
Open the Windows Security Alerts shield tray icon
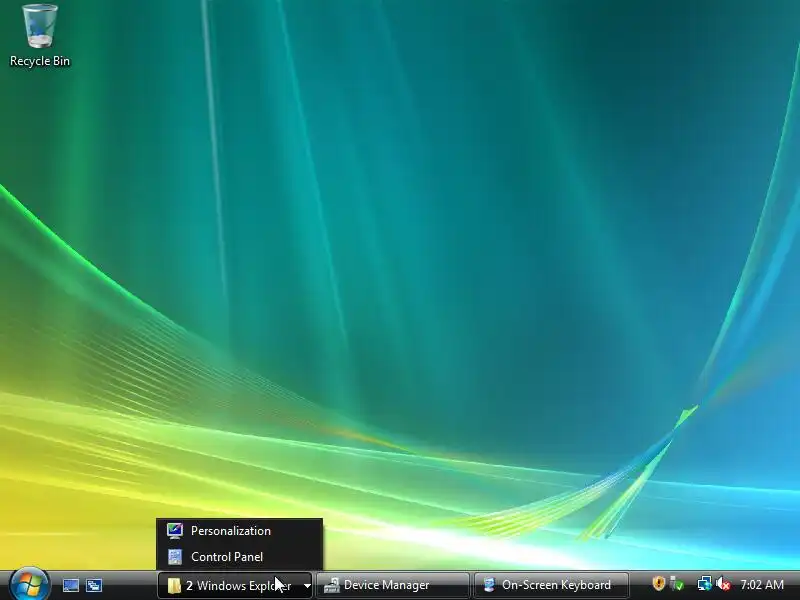coord(658,583)
